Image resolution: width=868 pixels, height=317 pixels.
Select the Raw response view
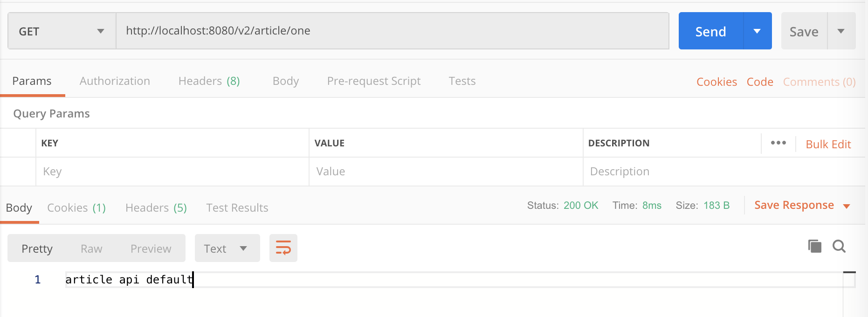coord(91,248)
